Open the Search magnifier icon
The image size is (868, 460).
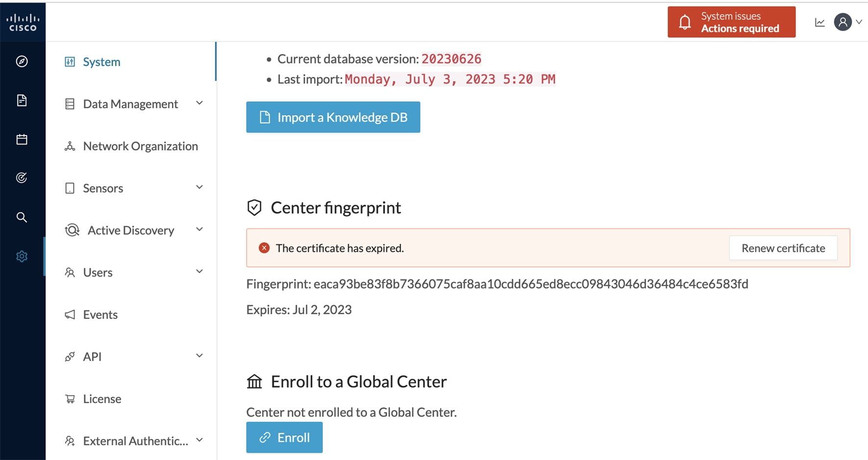tap(22, 217)
